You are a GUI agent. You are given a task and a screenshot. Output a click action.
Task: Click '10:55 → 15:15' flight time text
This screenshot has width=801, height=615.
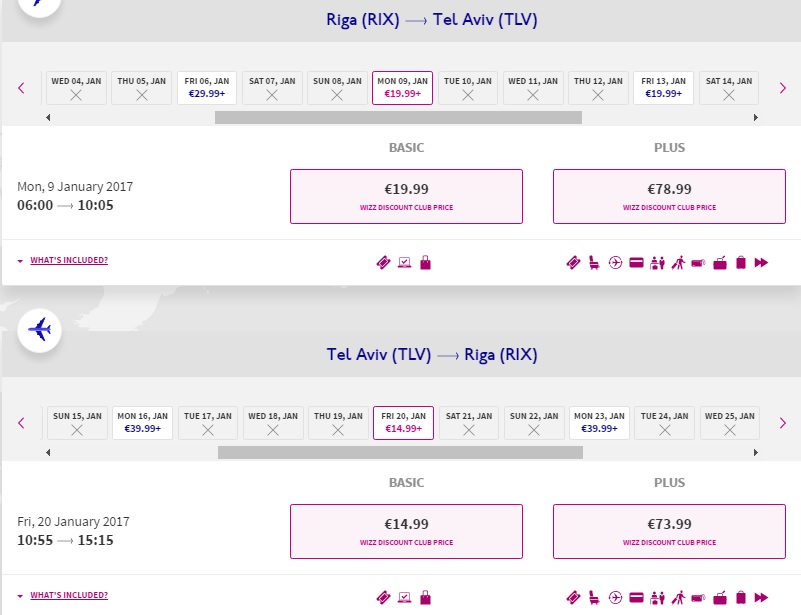pyautogui.click(x=65, y=540)
